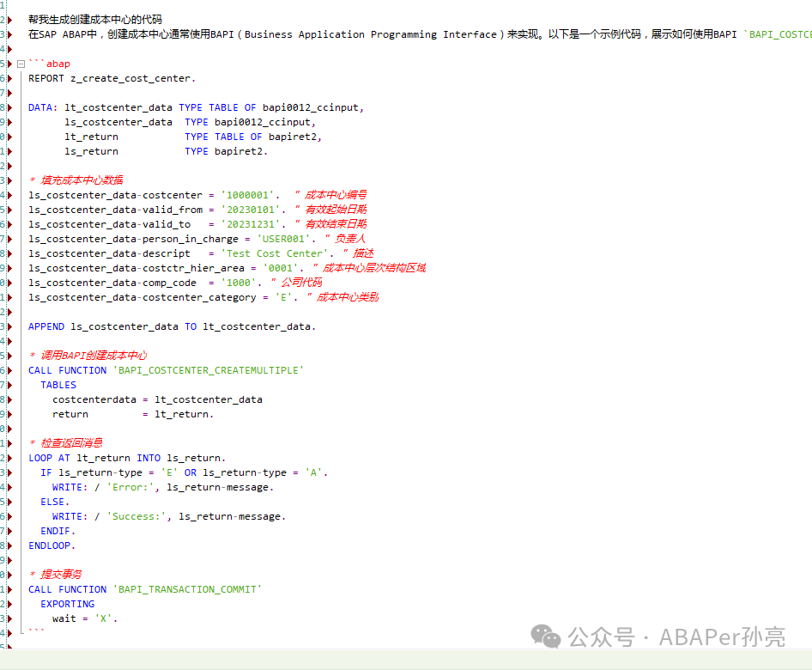Viewport: 812px width, 670px height.
Task: Click the red marker beside 'BAPI_TRANSACTION_COMMIT' line
Action: pos(9,589)
